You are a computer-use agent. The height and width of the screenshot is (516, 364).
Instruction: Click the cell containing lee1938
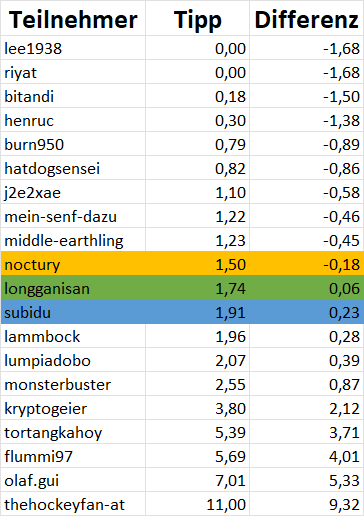73,48
